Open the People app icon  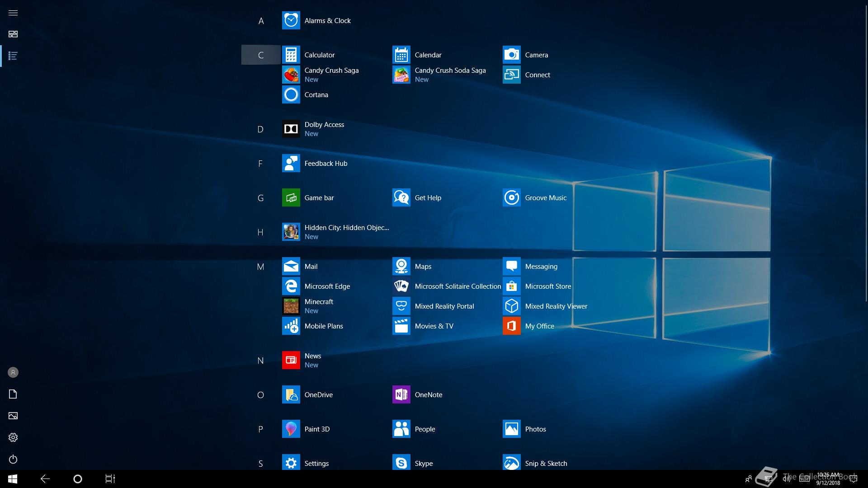401,429
